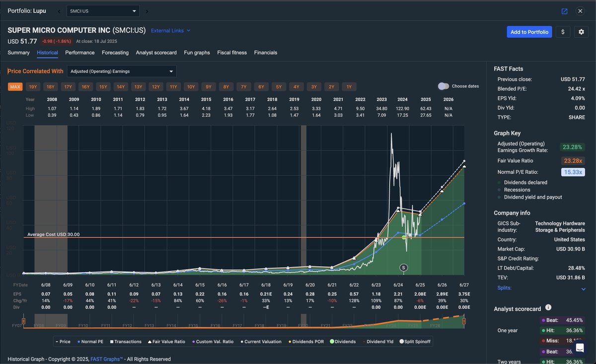Screen dimensions: 596x364
Task: Select 15Y time range
Action: click(x=103, y=87)
